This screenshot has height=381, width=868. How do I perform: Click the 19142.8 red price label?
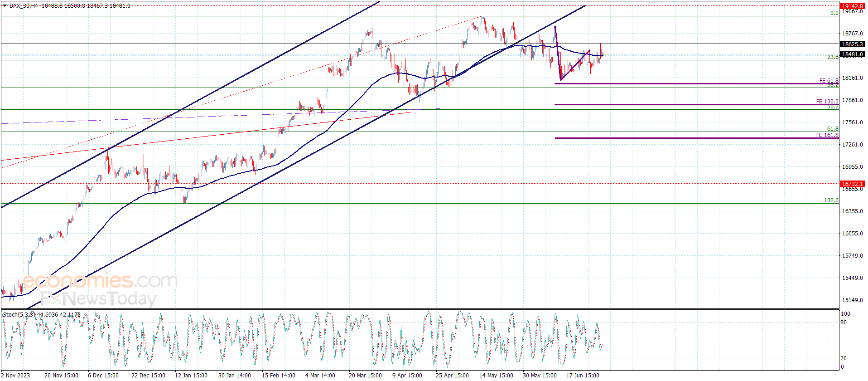(852, 6)
